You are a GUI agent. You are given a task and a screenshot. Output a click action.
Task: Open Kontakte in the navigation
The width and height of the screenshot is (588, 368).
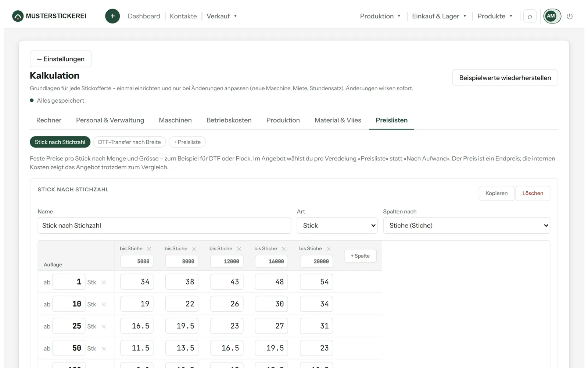click(x=183, y=16)
